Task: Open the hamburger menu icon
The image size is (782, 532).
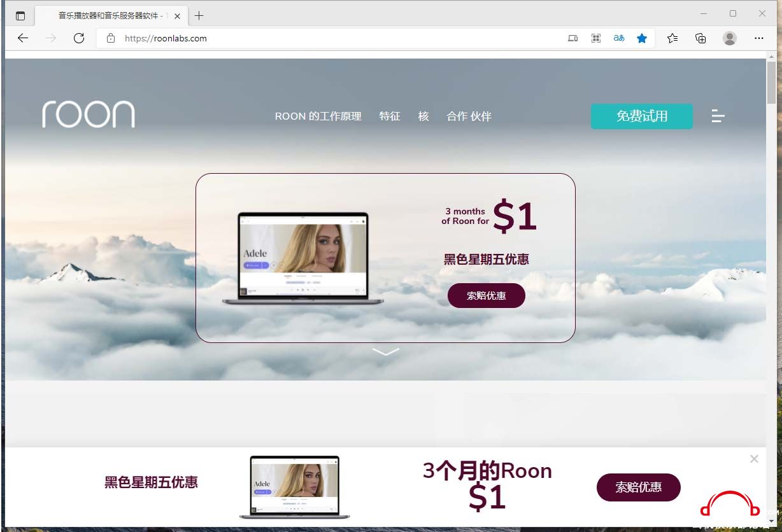Action: click(718, 116)
